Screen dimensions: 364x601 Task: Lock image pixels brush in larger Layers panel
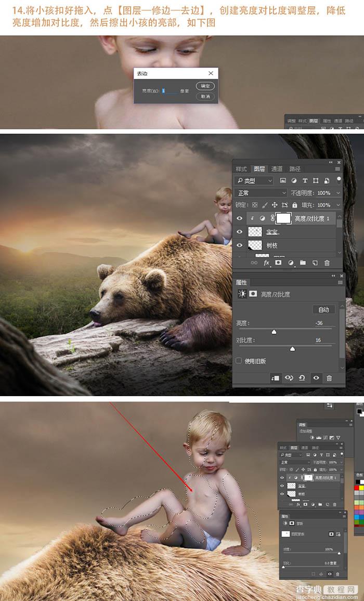[265, 205]
